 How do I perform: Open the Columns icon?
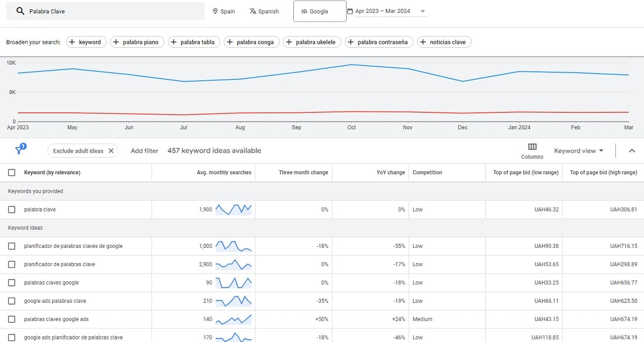[x=532, y=147]
